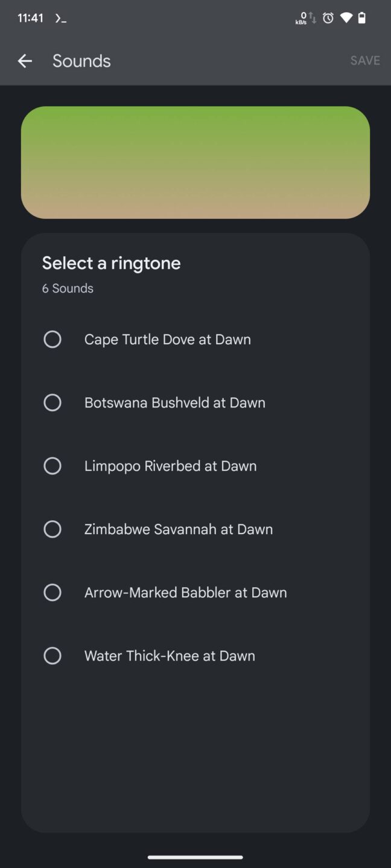Tap the network speed kB/s indicator

(x=301, y=18)
